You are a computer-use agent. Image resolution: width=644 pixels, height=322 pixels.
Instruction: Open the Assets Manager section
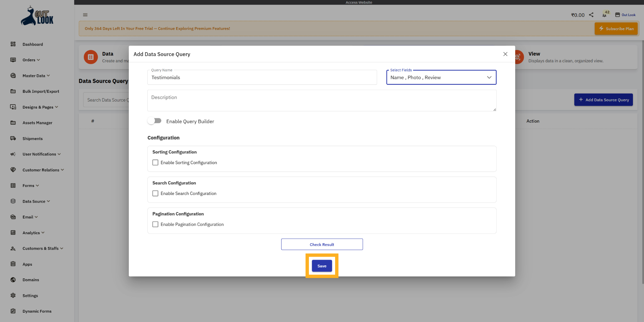(37, 123)
